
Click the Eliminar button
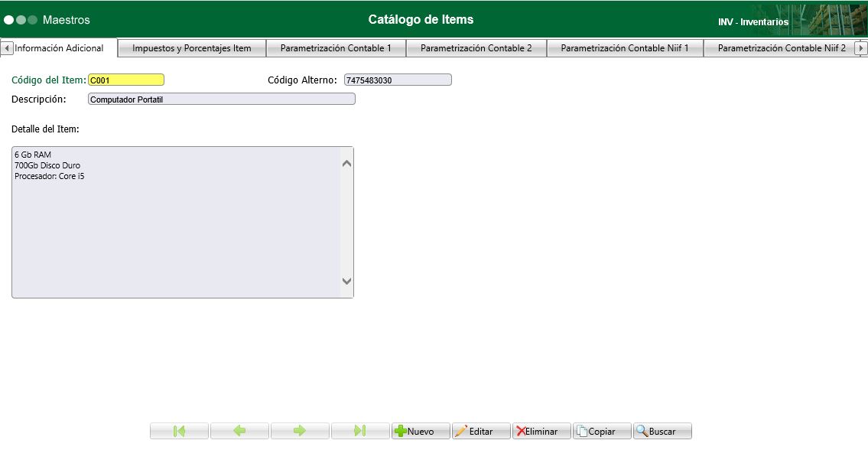coord(541,431)
